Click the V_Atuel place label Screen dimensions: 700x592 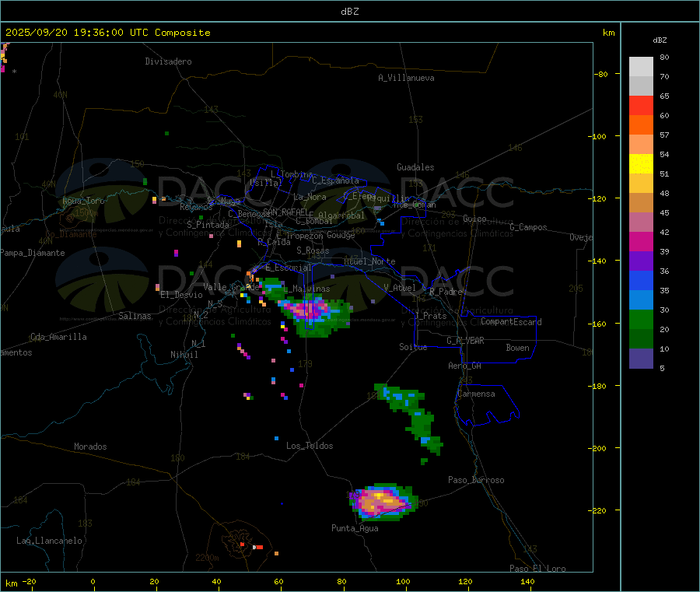point(400,288)
